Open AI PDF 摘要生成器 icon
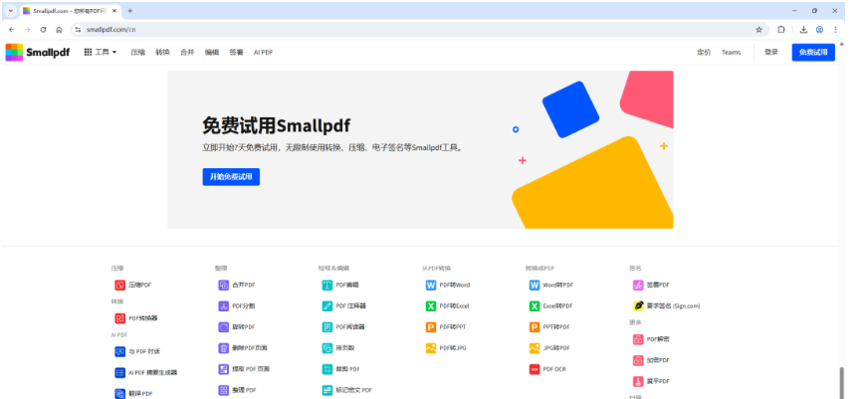Image resolution: width=868 pixels, height=399 pixels. tap(119, 372)
